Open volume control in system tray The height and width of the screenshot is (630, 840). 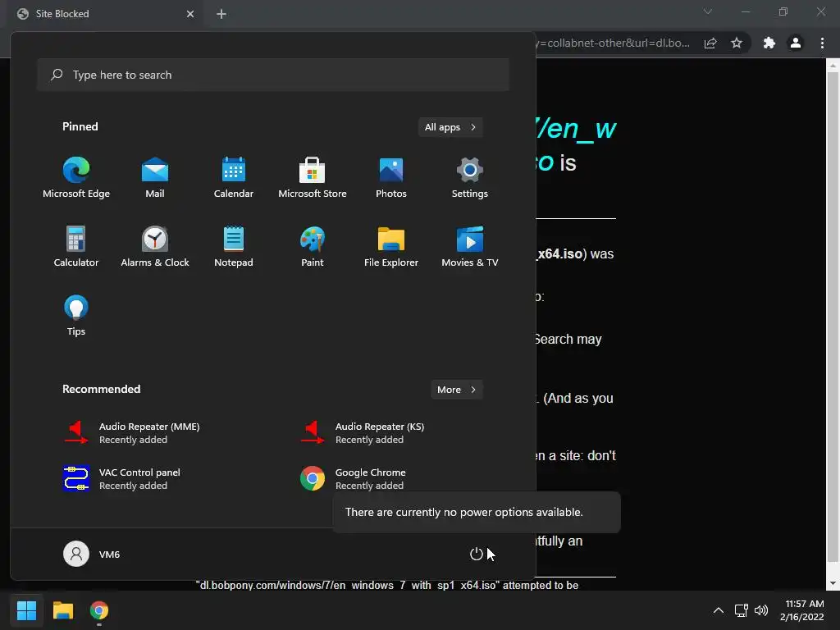pyautogui.click(x=760, y=610)
